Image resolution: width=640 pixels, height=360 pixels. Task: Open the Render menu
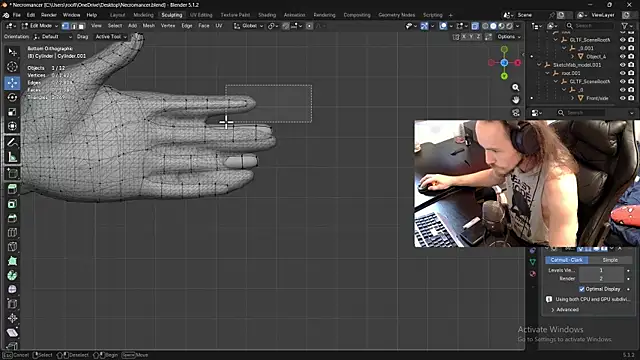[49, 15]
